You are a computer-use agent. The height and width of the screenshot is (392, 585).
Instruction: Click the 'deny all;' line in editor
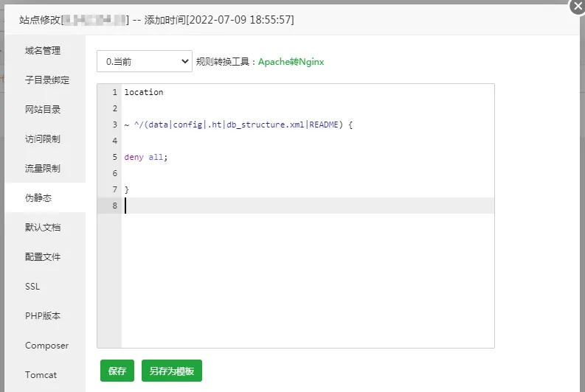[x=146, y=157]
